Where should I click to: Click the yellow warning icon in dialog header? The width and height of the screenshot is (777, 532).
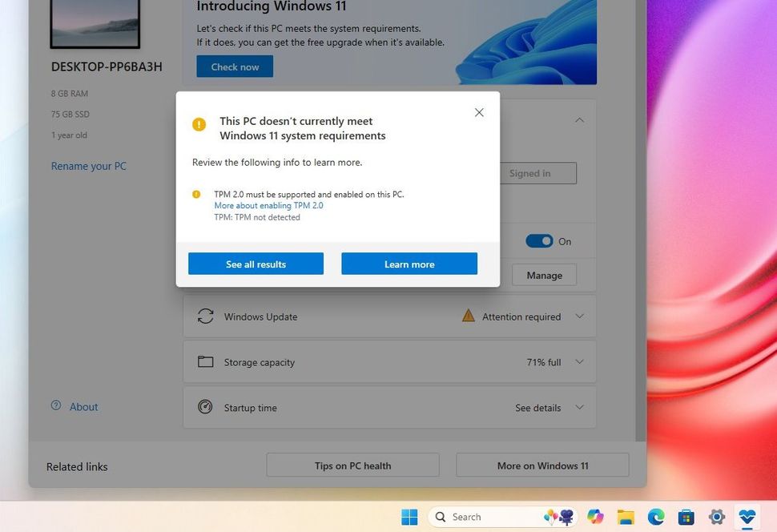tap(197, 123)
